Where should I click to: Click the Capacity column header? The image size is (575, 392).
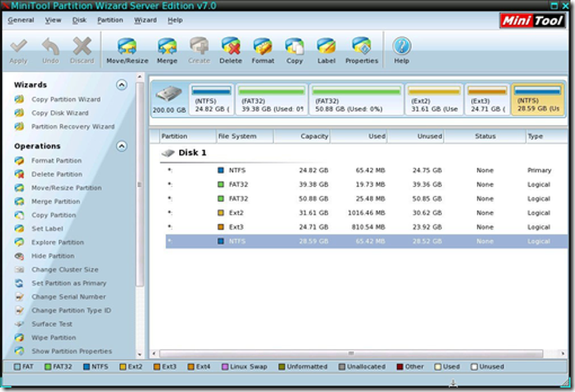tap(302, 136)
